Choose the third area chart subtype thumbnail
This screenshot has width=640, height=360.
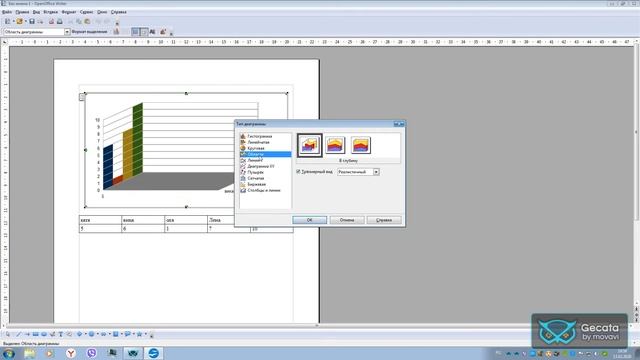point(361,145)
